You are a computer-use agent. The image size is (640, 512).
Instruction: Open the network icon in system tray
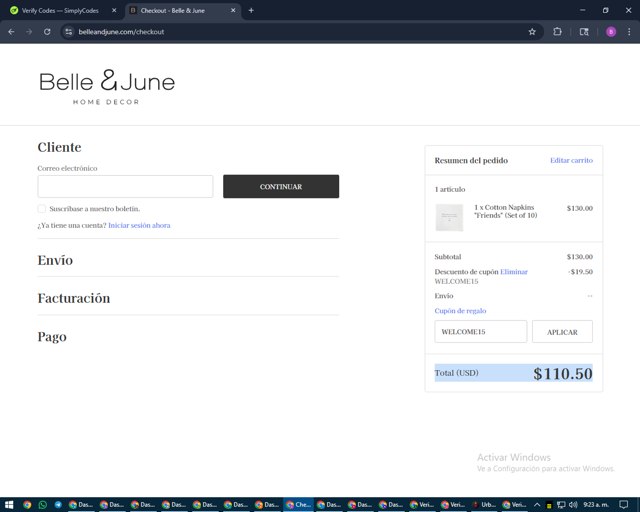[561, 505]
